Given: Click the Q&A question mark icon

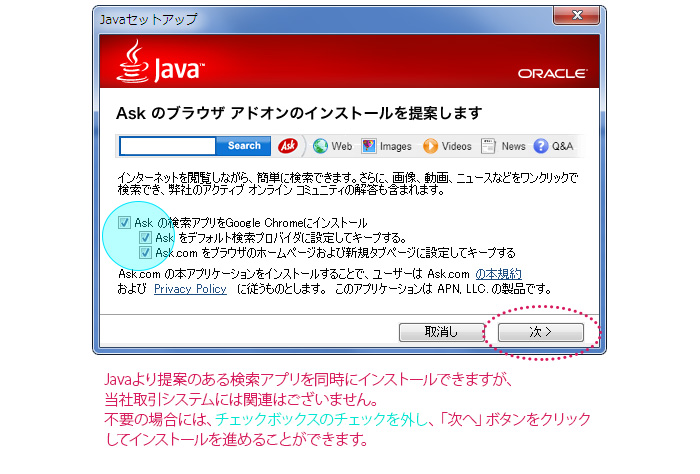Looking at the screenshot, I should 541,146.
